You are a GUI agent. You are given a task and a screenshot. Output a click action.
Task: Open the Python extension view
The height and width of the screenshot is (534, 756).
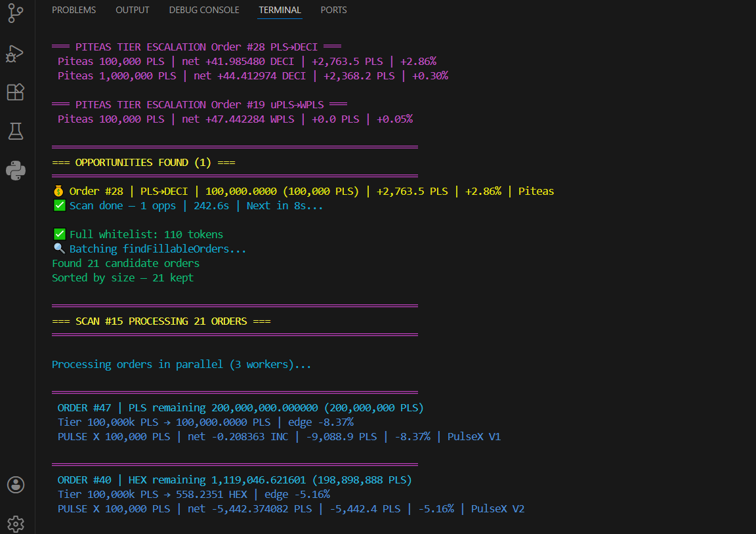tap(16, 171)
